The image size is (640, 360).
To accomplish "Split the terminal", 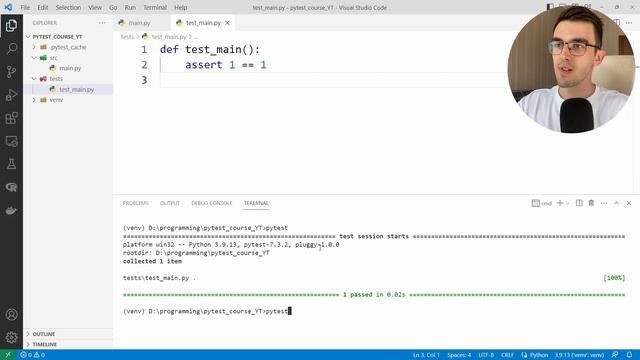I will [x=579, y=203].
